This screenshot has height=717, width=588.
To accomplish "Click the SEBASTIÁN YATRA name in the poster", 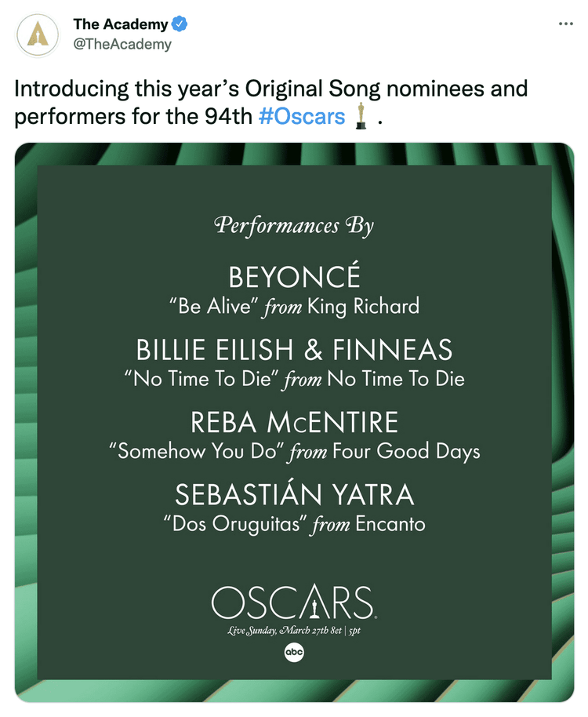I will (294, 495).
